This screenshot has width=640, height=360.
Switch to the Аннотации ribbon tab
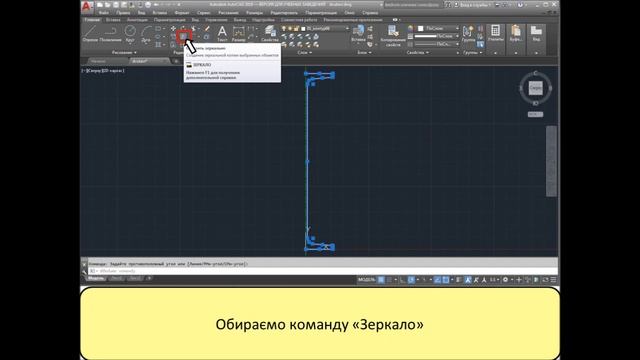137,20
